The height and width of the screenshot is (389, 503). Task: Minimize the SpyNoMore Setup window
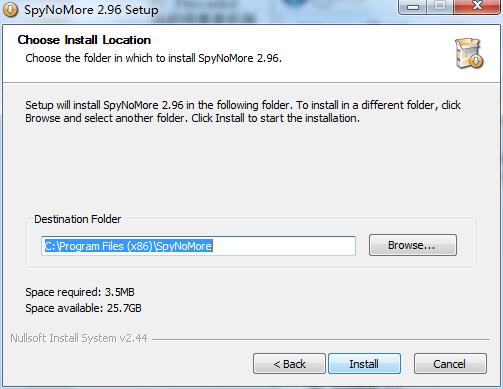(x=413, y=6)
